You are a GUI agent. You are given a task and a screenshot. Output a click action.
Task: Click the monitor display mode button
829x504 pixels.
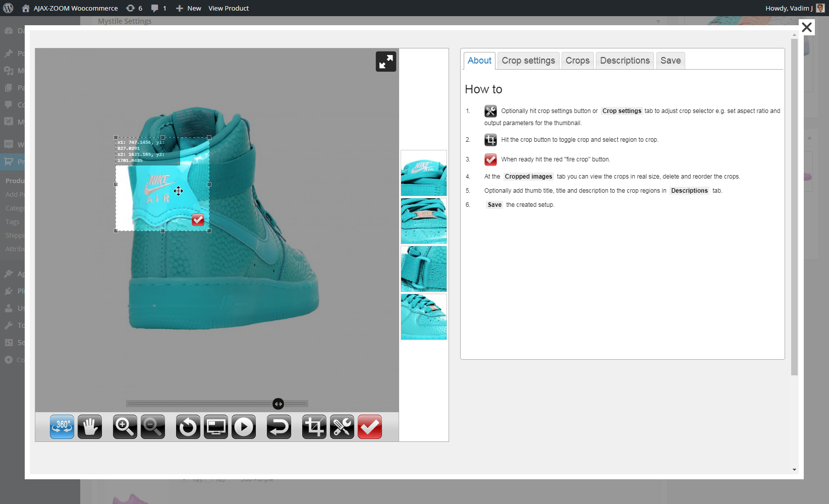216,427
